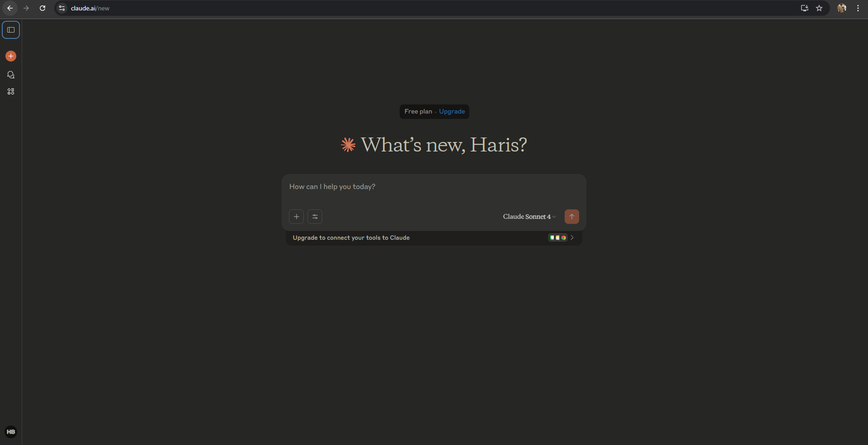868x445 pixels.
Task: Open the Chrome profile avatar
Action: tap(842, 8)
